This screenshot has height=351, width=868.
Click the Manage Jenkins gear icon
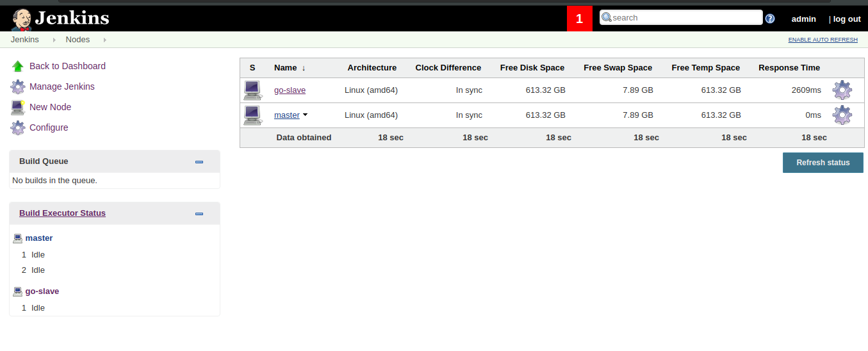coord(18,86)
